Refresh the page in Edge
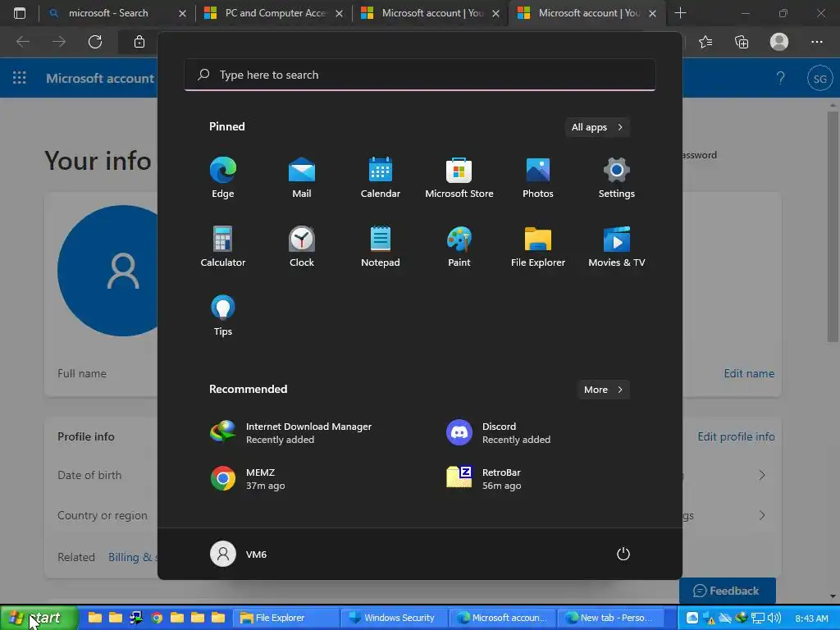840x630 pixels. 95,42
